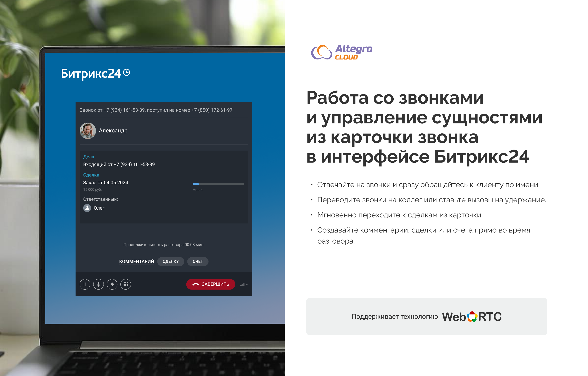Screen dimensions: 588x376
Task: Click Олег's responsible user avatar icon
Action: 87,208
